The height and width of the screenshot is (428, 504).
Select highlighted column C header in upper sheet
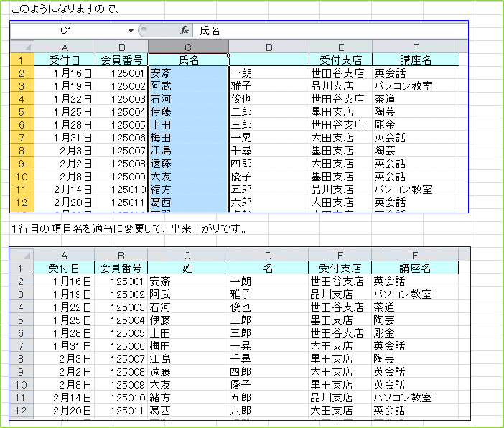tap(188, 47)
